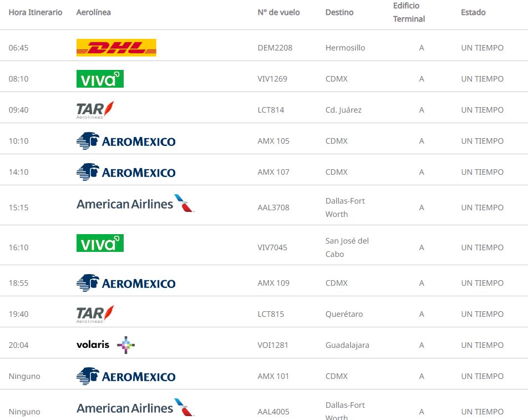Click the Aerolínea column header
This screenshot has width=528, height=420.
(x=93, y=12)
